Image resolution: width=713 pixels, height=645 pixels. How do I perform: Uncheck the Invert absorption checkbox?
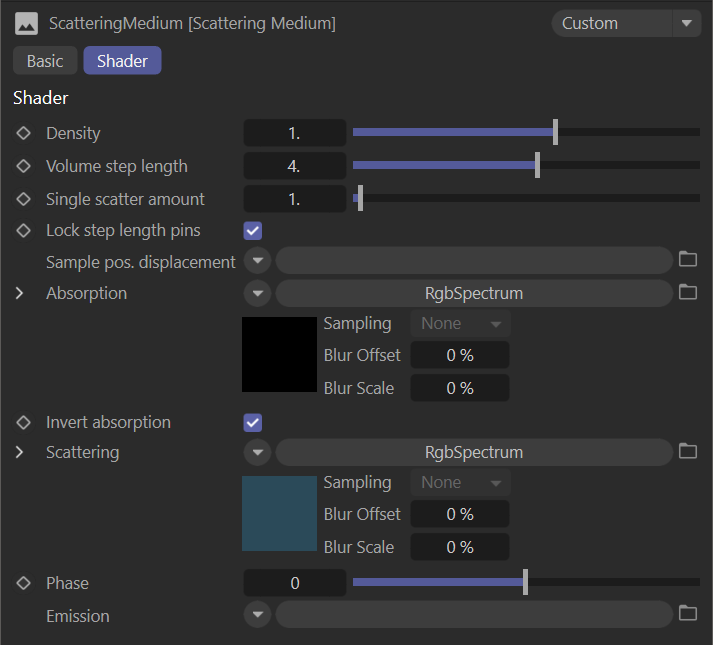pos(253,423)
